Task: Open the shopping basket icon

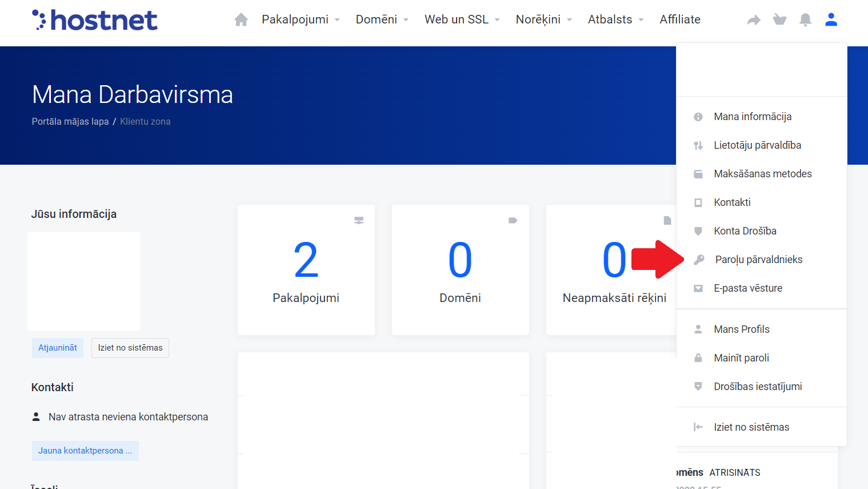Action: coord(779,20)
